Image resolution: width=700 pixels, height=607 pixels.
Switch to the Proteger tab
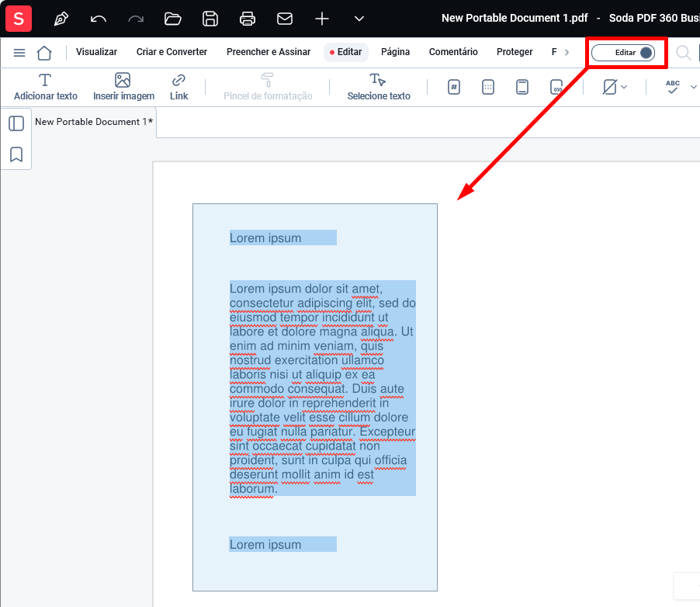tap(515, 52)
